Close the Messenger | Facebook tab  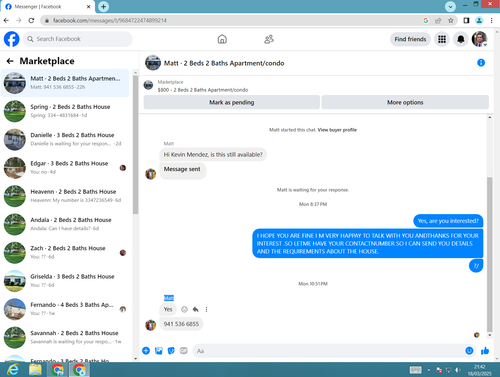tap(89, 7)
